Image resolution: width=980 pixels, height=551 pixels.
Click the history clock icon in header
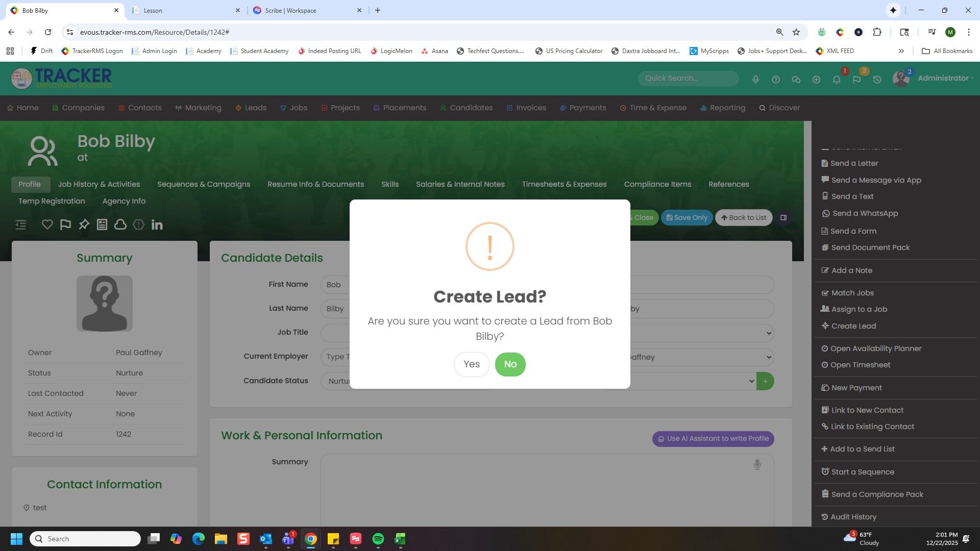click(877, 80)
